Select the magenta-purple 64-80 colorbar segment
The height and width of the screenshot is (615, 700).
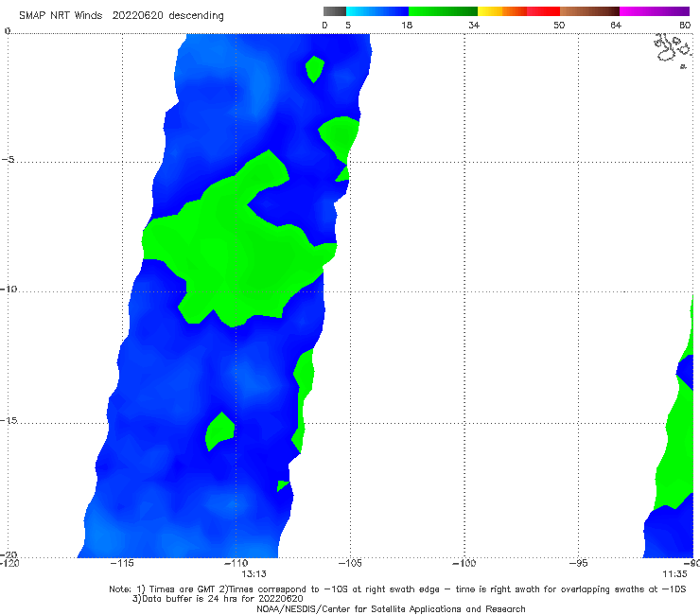pyautogui.click(x=655, y=11)
